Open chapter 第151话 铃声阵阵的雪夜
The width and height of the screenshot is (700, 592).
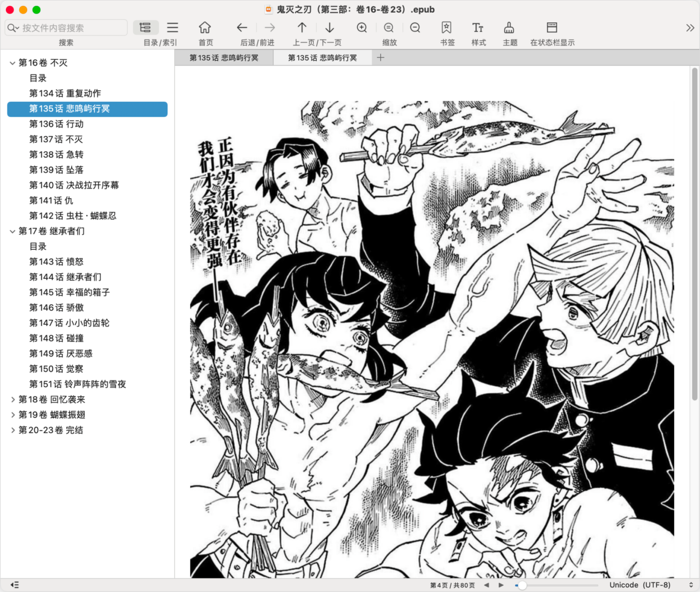click(78, 384)
